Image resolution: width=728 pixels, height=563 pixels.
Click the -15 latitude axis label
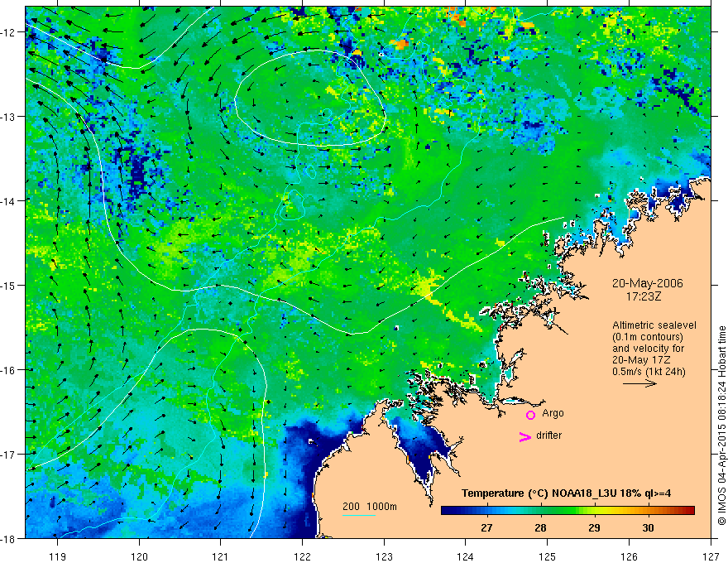pos(8,286)
